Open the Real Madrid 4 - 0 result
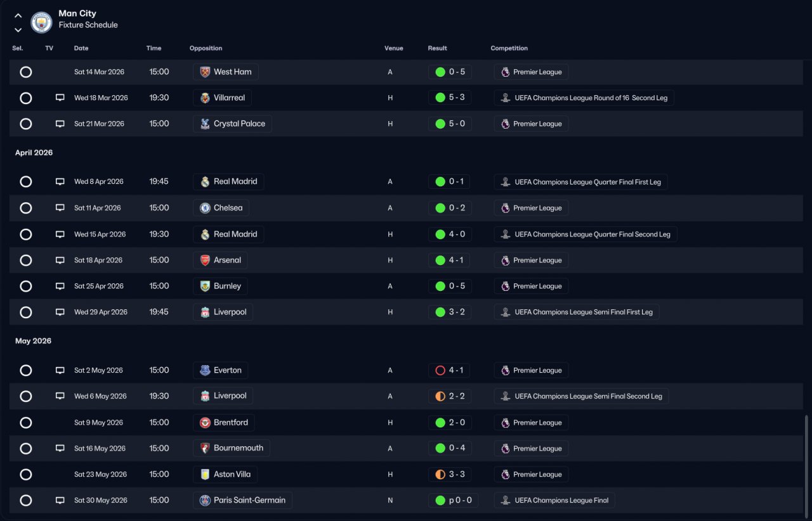The width and height of the screenshot is (812, 521). pyautogui.click(x=450, y=234)
